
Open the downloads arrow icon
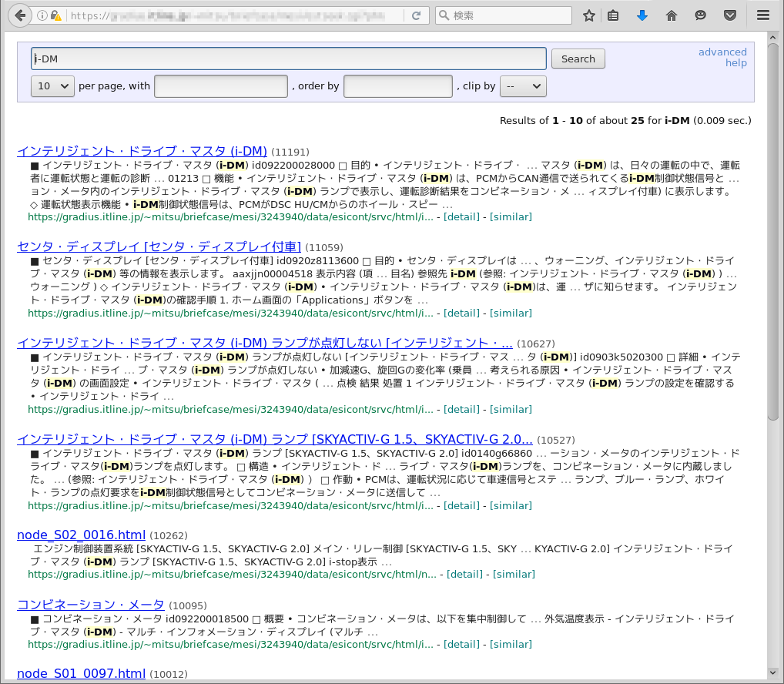(642, 15)
